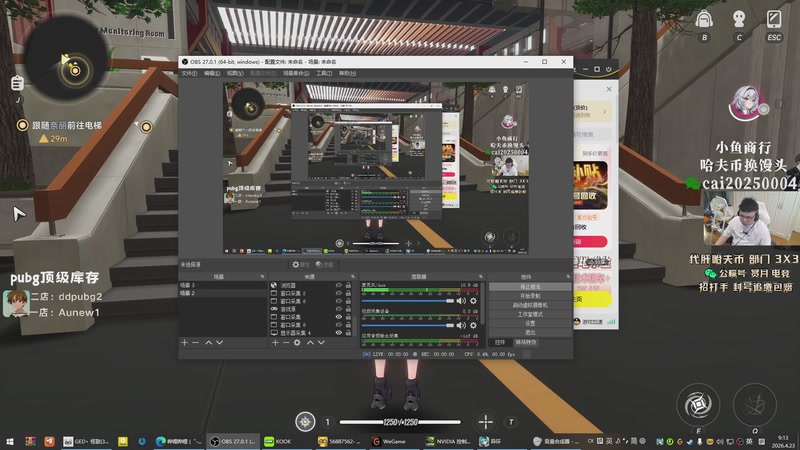This screenshot has height=450, width=800.
Task: Open 视频采集设备 mixer gear settings
Action: 473,325
